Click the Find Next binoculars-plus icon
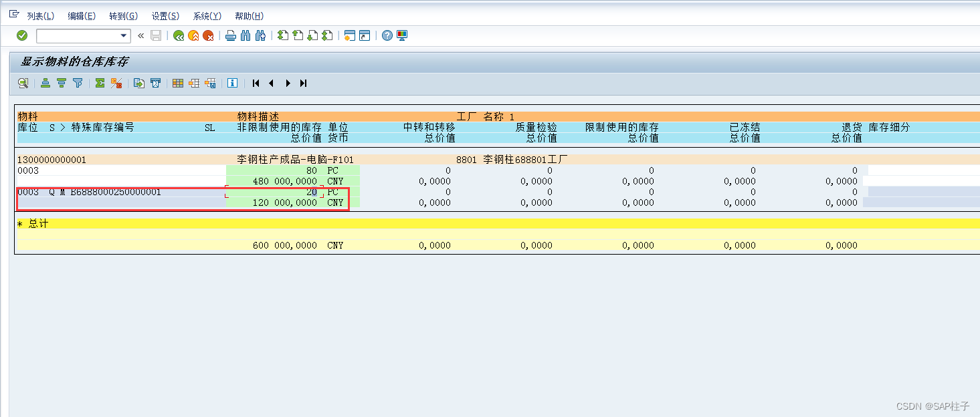 pyautogui.click(x=261, y=35)
